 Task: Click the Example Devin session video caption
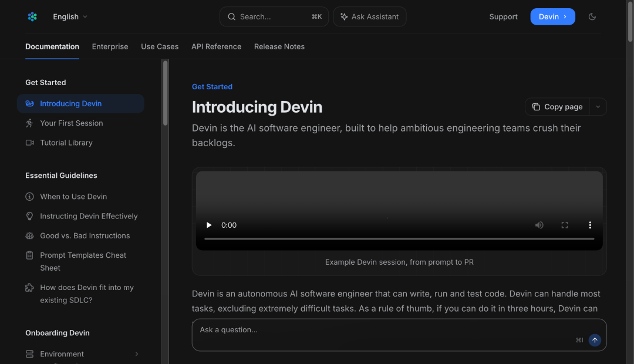pyautogui.click(x=400, y=262)
